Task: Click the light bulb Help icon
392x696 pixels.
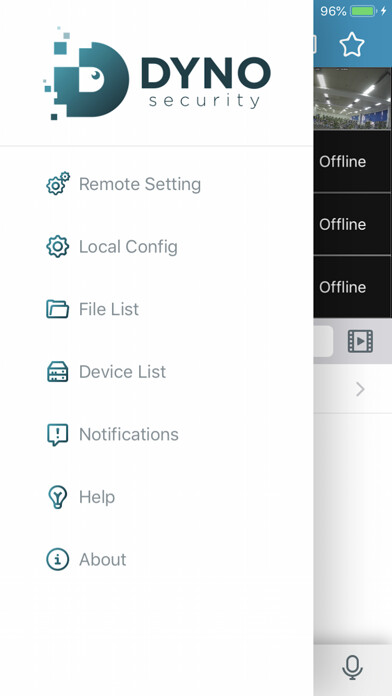Action: (58, 497)
